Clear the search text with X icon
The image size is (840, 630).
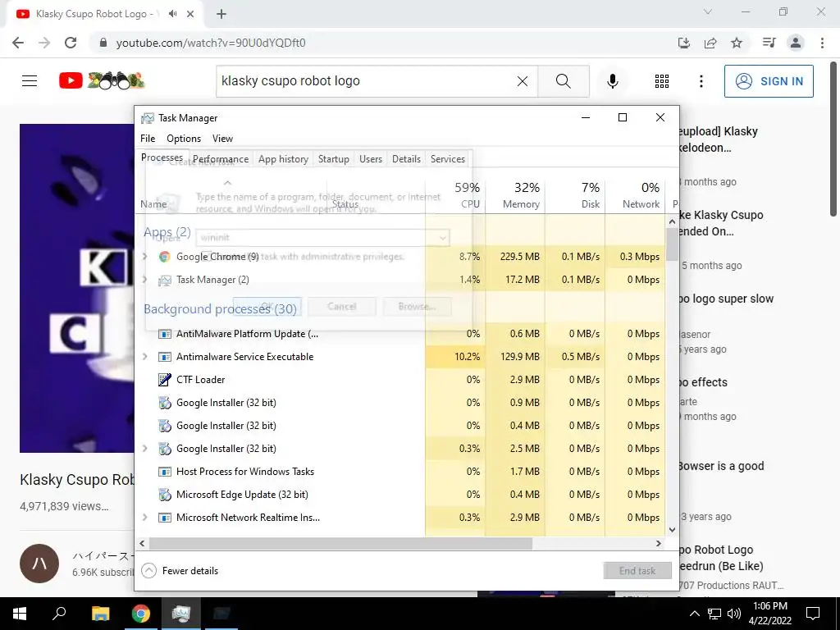(523, 81)
